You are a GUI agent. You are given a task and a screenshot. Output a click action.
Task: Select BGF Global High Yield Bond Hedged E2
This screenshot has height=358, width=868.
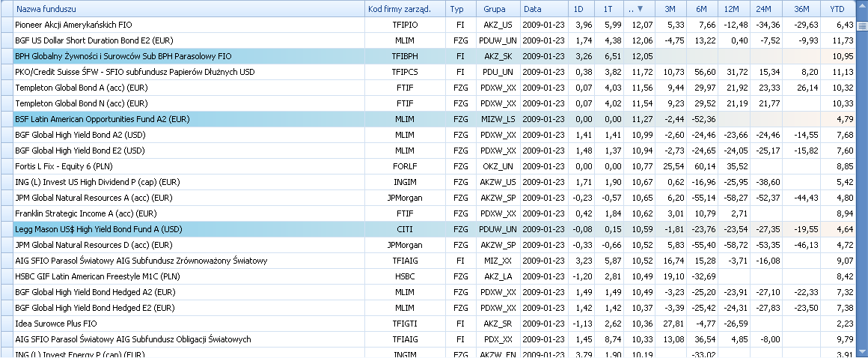tap(435, 308)
